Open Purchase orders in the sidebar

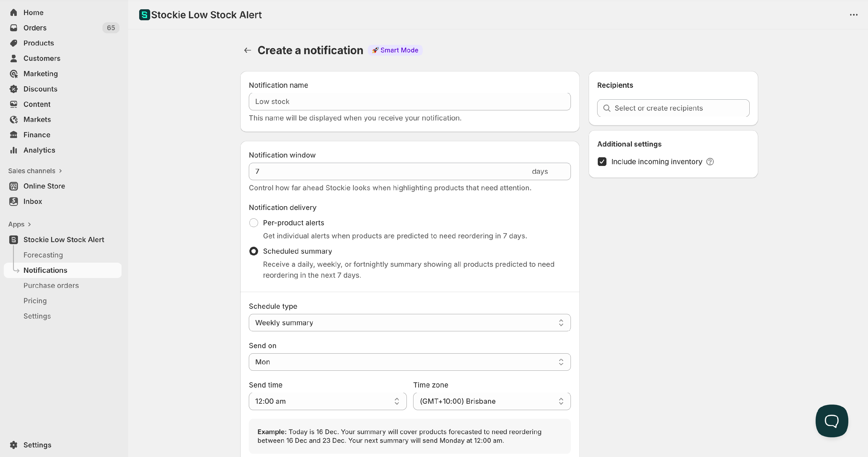tap(51, 285)
